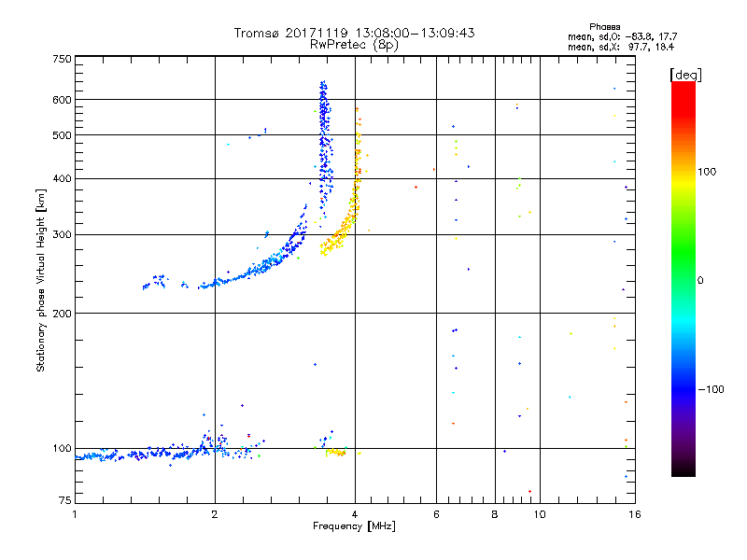
Task: Click the '200' height axis tick label
Action: pyautogui.click(x=62, y=314)
